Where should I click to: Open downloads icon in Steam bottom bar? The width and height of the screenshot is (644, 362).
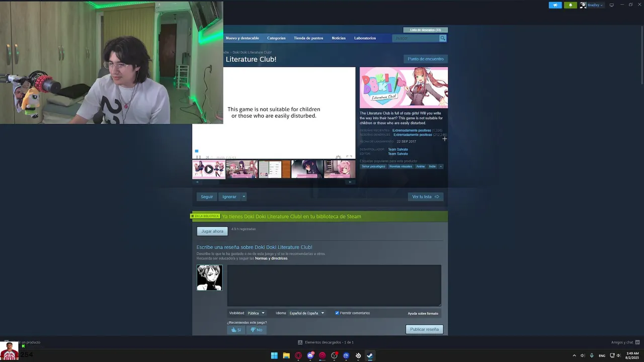click(300, 342)
